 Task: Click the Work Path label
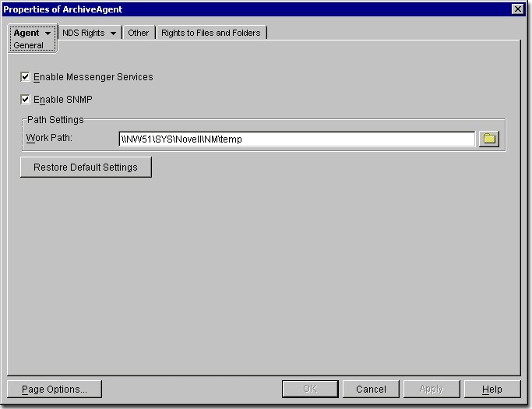(x=49, y=138)
